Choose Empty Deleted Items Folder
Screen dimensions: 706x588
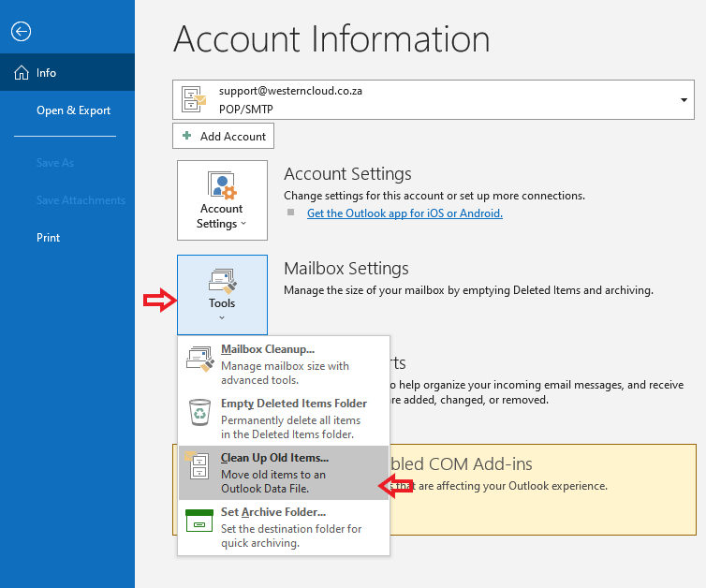tap(284, 419)
